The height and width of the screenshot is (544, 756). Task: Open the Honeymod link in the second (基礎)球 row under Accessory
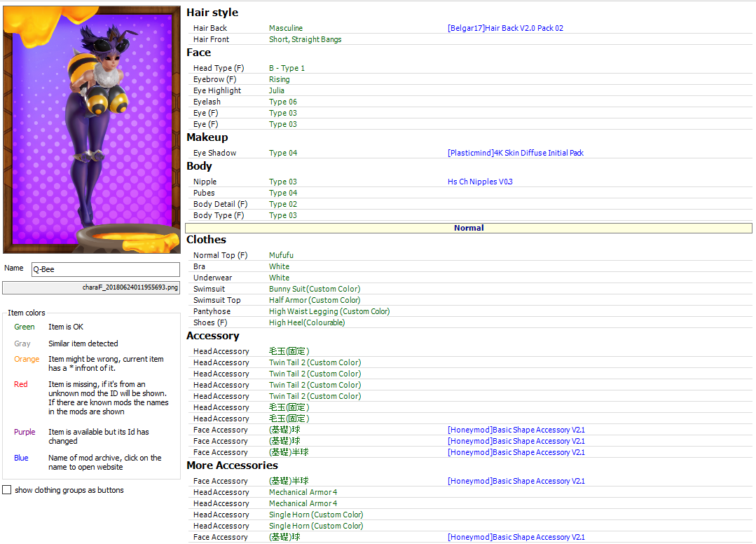click(516, 441)
